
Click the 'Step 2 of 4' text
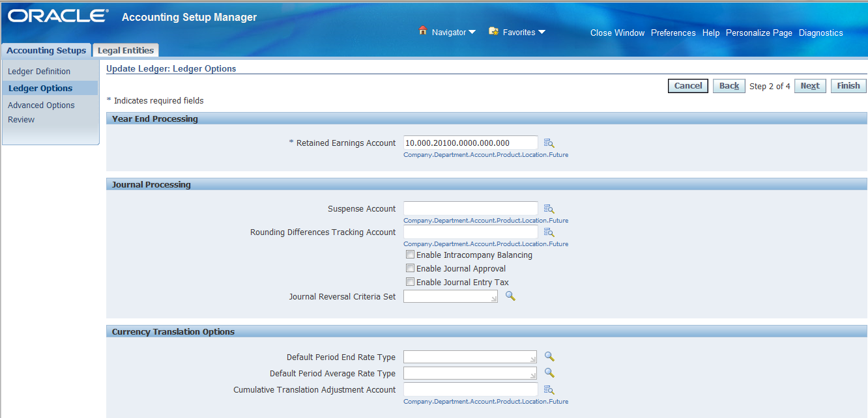tap(770, 86)
